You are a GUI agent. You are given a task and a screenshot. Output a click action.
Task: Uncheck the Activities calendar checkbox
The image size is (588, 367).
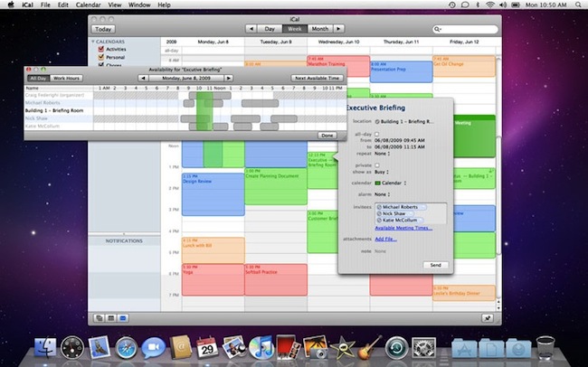pyautogui.click(x=101, y=49)
